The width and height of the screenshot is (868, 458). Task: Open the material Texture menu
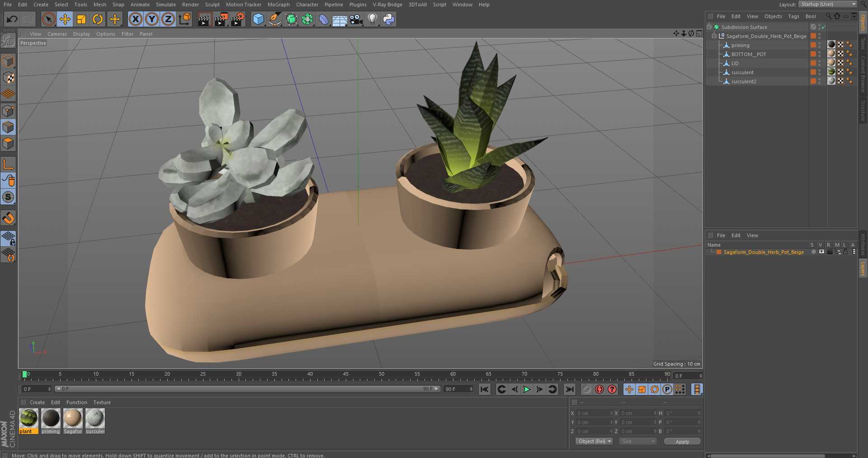coord(102,402)
